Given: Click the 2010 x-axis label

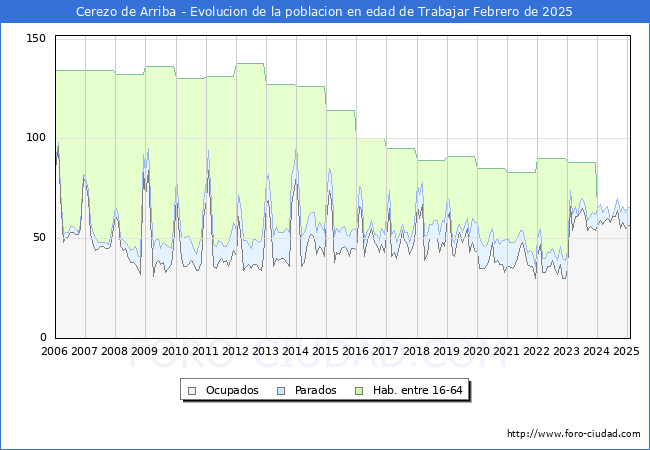Looking at the screenshot, I should [175, 351].
